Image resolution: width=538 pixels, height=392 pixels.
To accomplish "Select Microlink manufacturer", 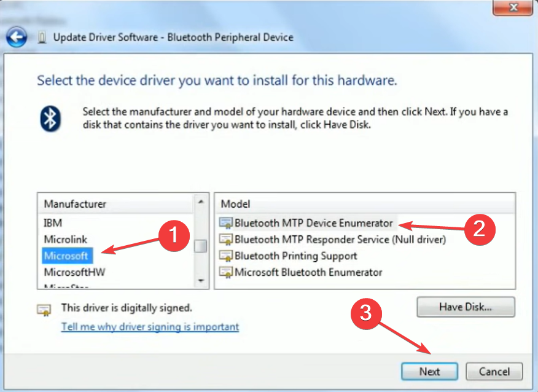I will (66, 240).
